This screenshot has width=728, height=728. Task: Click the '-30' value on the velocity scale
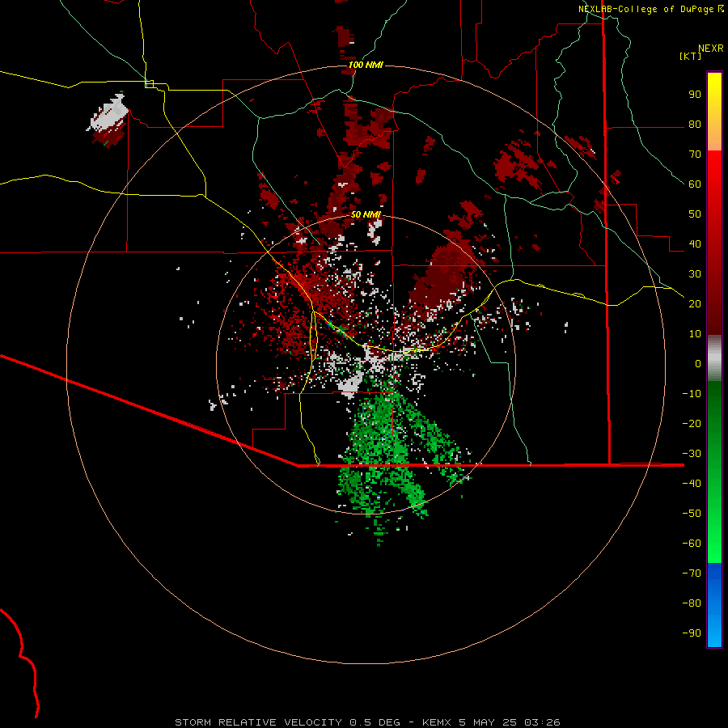click(692, 454)
